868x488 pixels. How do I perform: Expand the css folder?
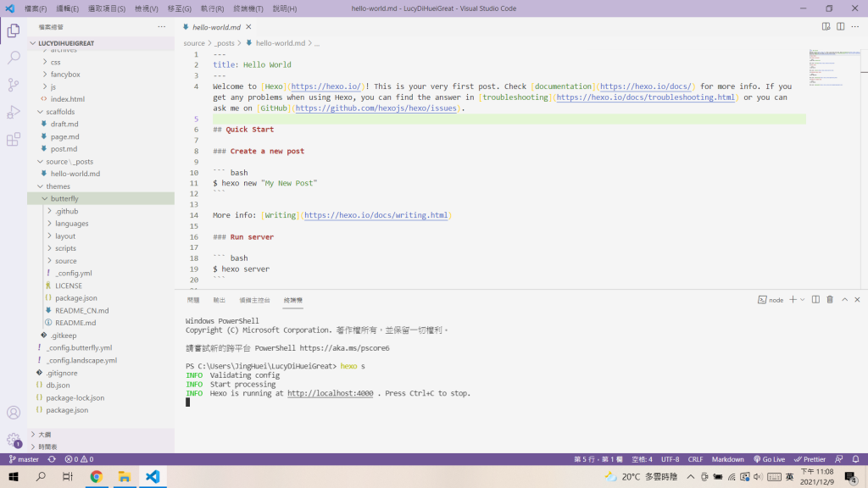101,62
